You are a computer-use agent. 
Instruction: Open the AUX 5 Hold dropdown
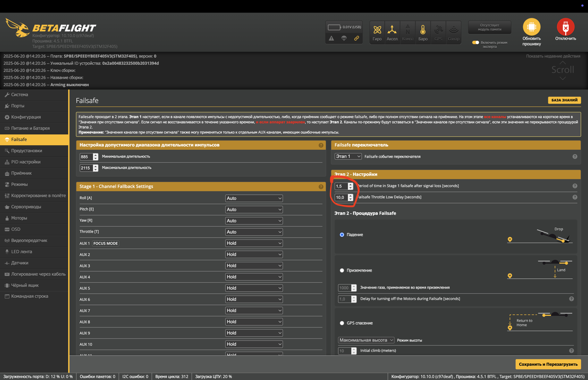[254, 288]
